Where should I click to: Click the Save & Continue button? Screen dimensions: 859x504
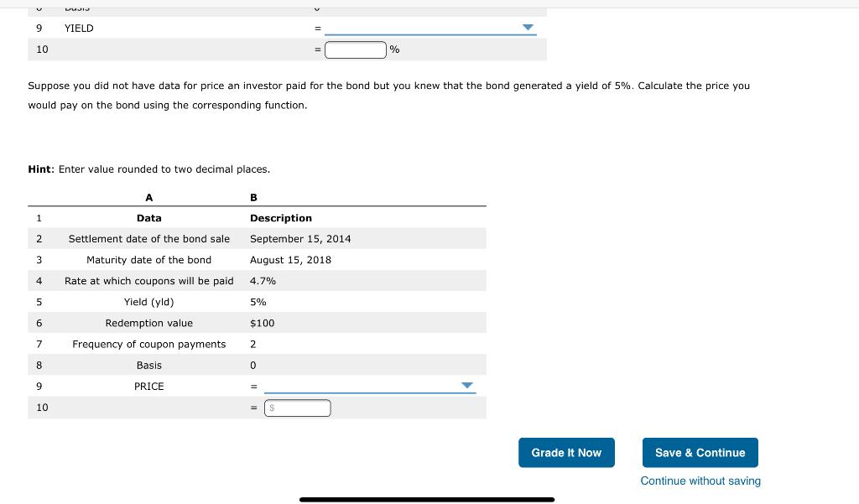click(x=700, y=452)
